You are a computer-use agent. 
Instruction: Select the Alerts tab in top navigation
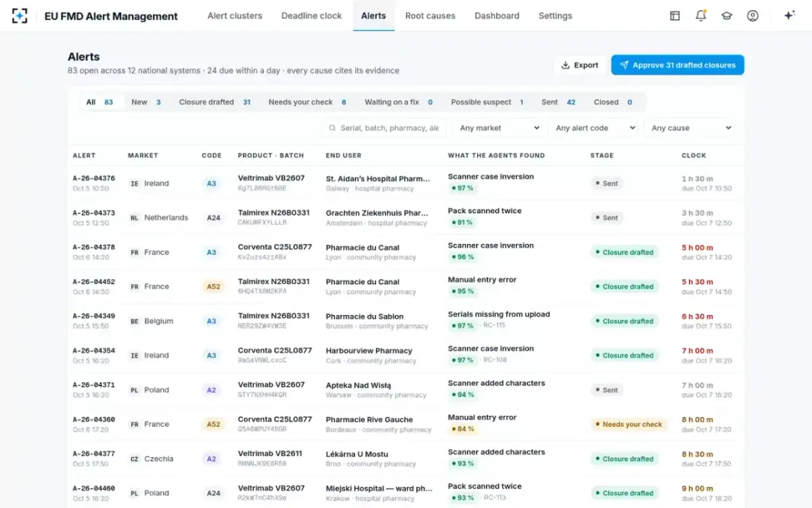point(374,16)
